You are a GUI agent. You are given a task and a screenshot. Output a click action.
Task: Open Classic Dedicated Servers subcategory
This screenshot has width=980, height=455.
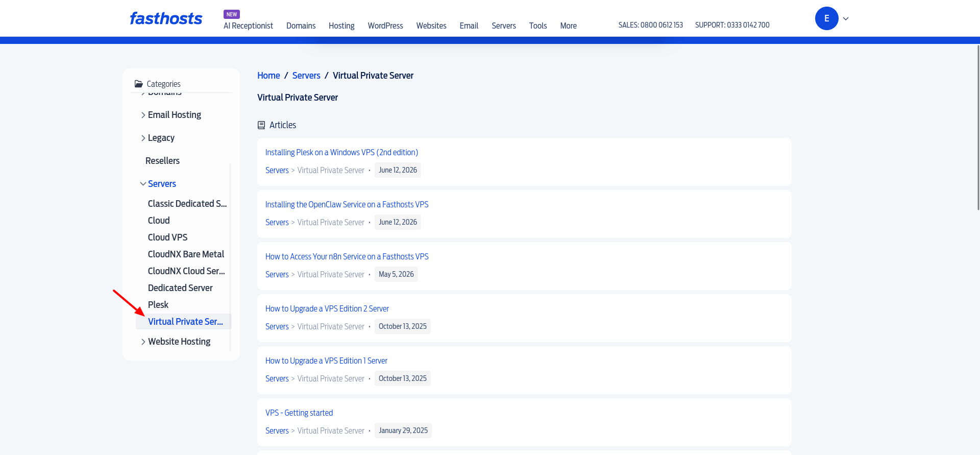tap(187, 204)
